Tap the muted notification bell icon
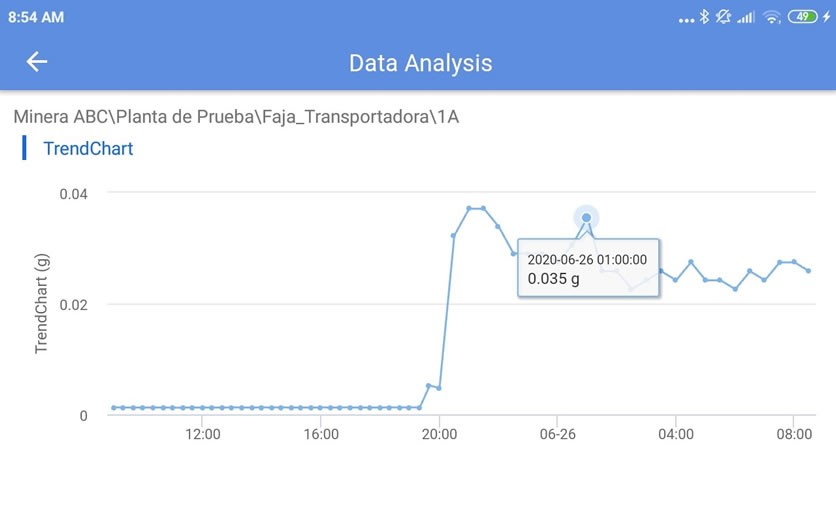 [x=723, y=17]
